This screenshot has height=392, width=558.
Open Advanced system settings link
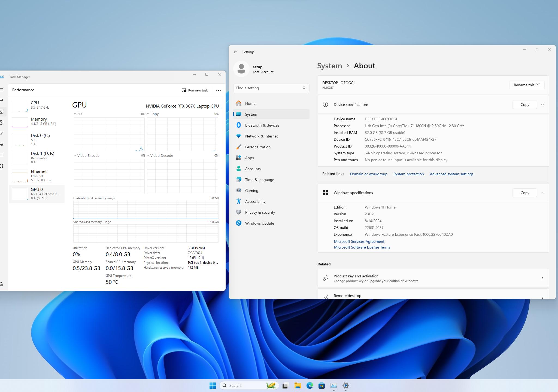pyautogui.click(x=451, y=174)
